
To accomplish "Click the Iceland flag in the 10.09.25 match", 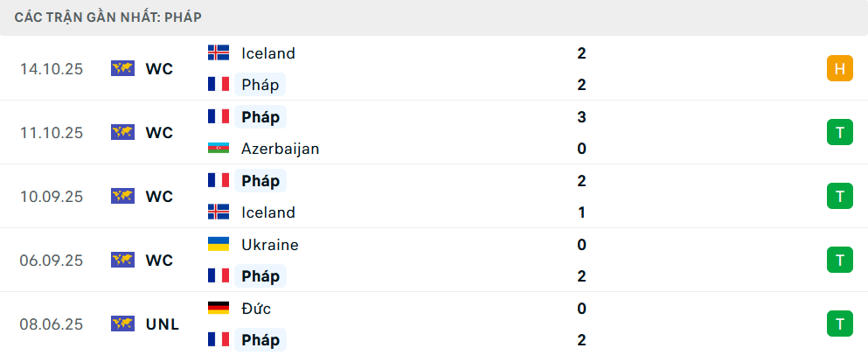I will pyautogui.click(x=219, y=212).
